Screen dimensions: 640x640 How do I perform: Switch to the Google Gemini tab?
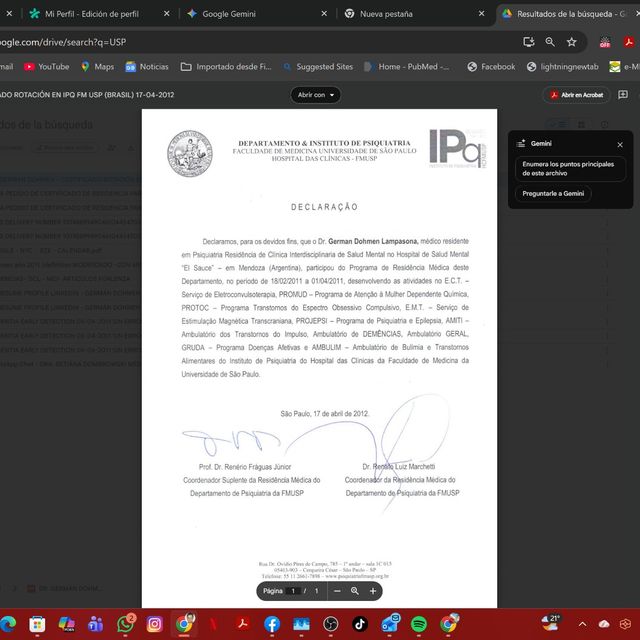point(229,14)
